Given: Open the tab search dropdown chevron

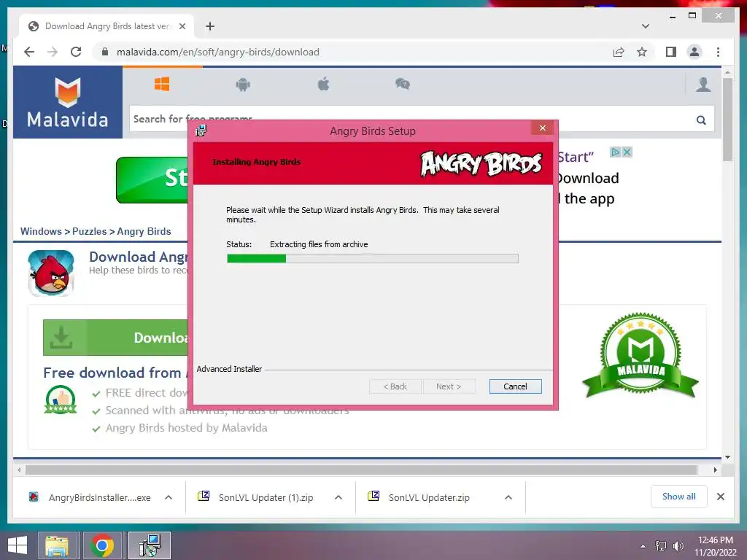Looking at the screenshot, I should (646, 26).
